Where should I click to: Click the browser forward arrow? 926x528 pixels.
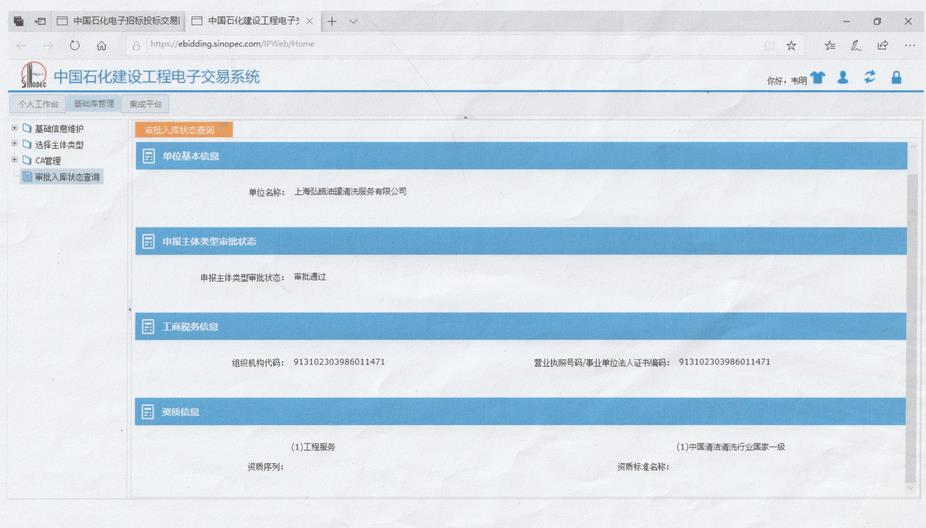pyautogui.click(x=48, y=45)
